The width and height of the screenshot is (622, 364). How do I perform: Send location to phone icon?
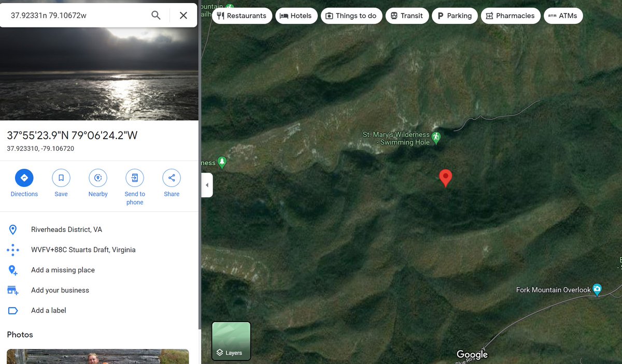[x=135, y=178]
